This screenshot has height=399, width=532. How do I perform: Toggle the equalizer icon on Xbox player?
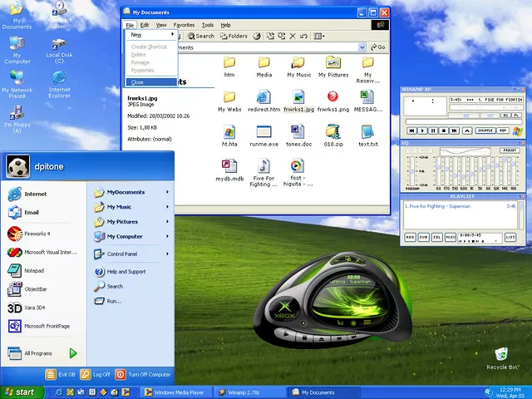click(340, 323)
